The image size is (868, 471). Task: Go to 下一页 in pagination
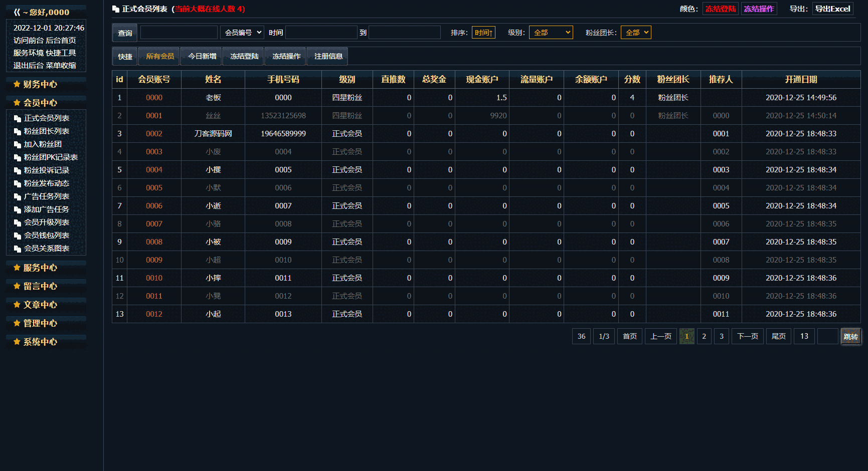pos(748,336)
